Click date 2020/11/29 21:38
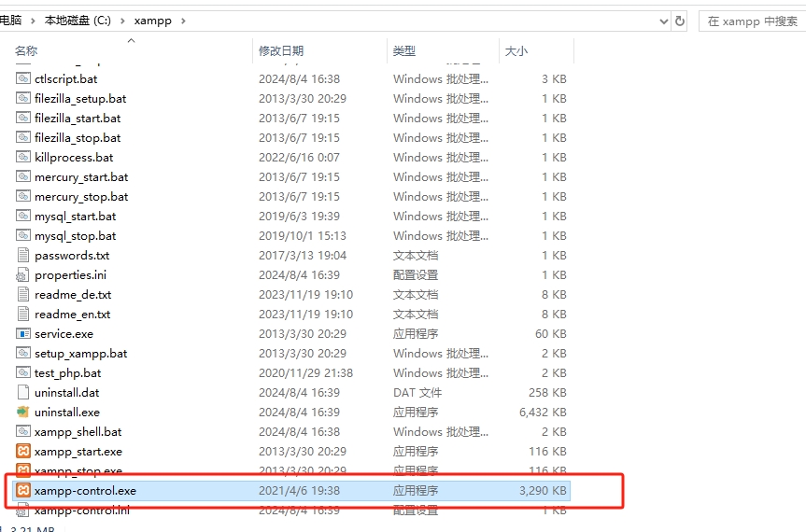This screenshot has height=532, width=806. coord(305,372)
